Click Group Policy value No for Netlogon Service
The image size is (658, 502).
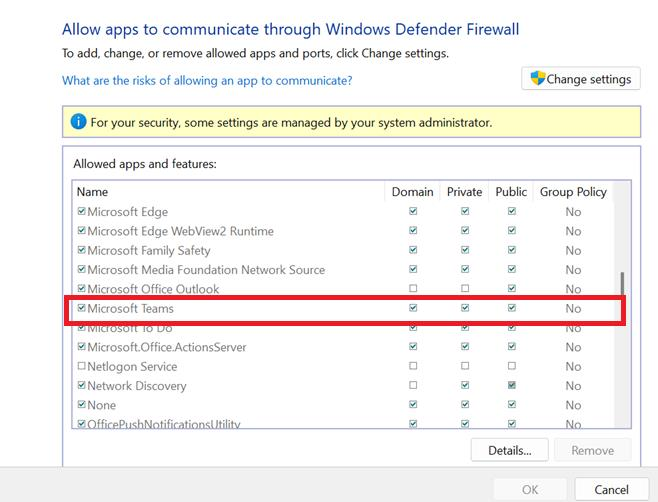coord(573,366)
